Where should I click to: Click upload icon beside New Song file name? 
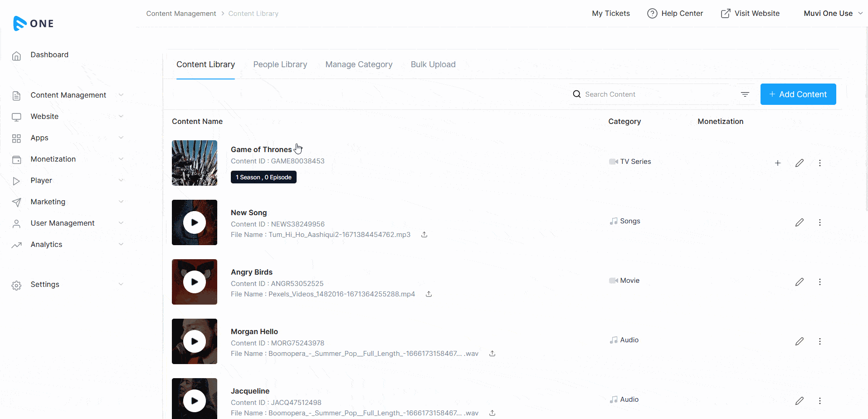click(x=424, y=235)
